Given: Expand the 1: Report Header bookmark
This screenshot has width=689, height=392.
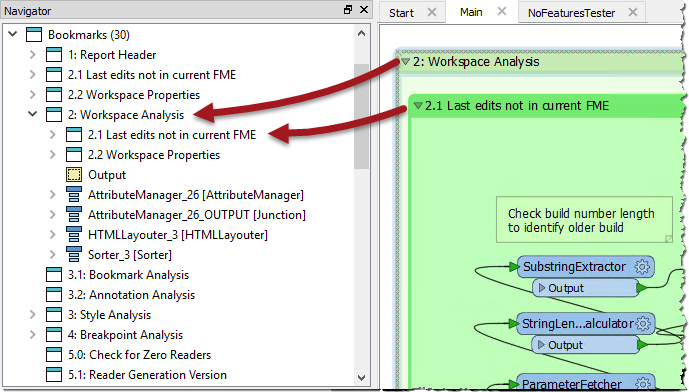Looking at the screenshot, I should 33,54.
